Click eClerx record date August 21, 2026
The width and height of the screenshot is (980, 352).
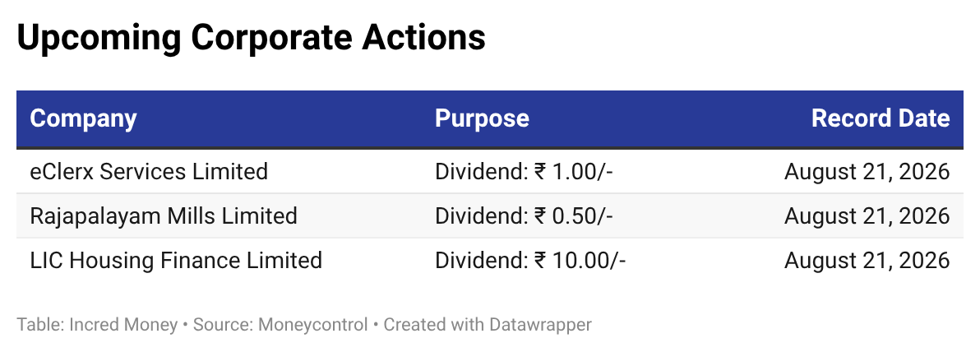coord(867,171)
